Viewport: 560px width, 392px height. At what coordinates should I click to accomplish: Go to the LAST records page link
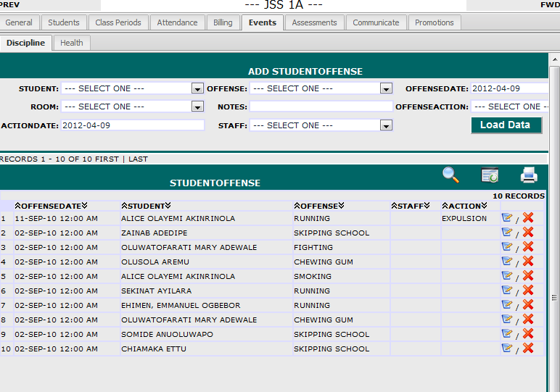point(138,159)
